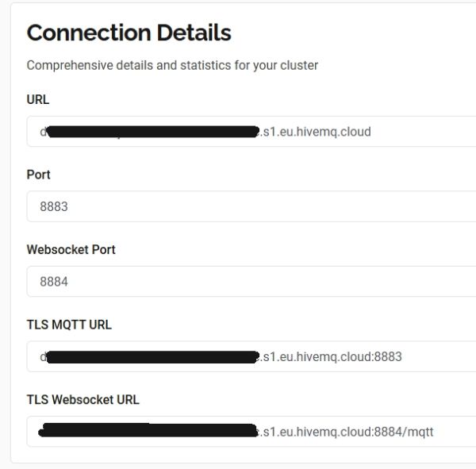Click the word "Details" in the page title
The image size is (476, 469).
pos(188,33)
